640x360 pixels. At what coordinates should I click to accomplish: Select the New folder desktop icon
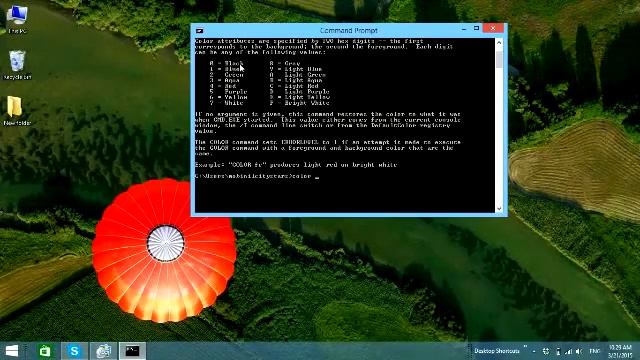[17, 111]
